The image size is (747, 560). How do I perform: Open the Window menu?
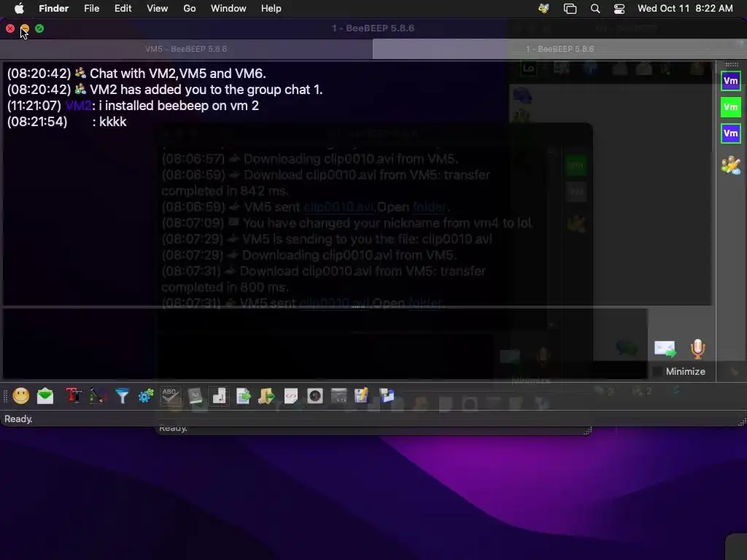[228, 9]
